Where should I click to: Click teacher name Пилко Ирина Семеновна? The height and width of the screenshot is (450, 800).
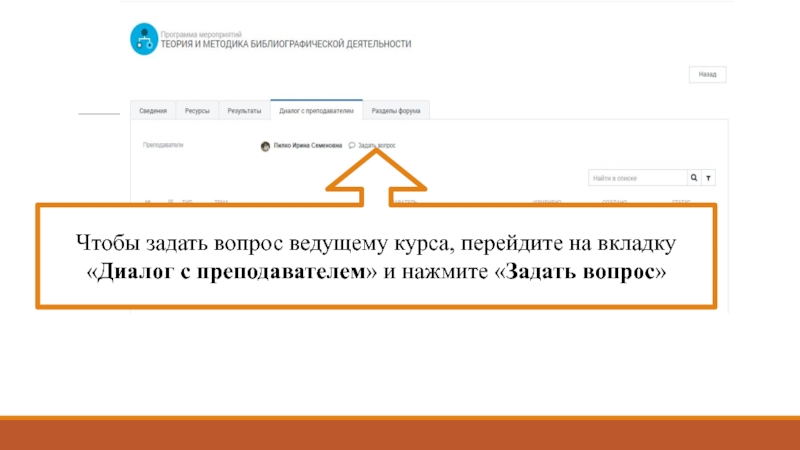pyautogui.click(x=308, y=145)
